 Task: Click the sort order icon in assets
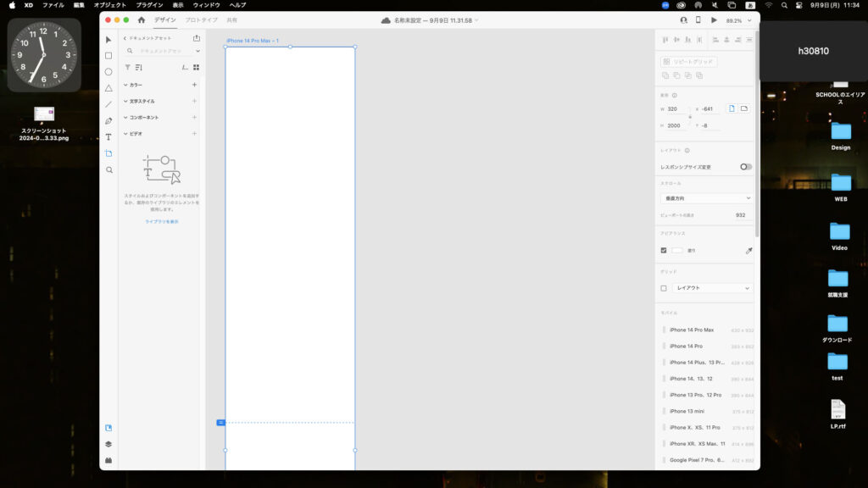pos(139,68)
